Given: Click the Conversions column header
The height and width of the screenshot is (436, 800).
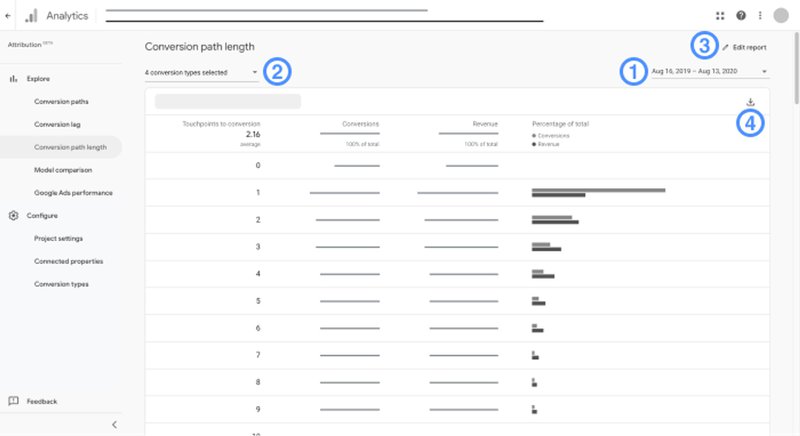Looking at the screenshot, I should pos(360,124).
